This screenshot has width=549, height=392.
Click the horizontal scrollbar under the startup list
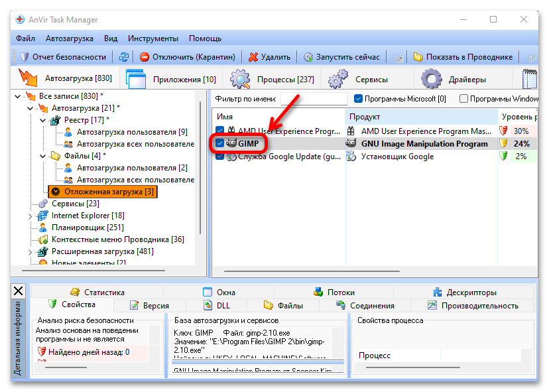[312, 271]
